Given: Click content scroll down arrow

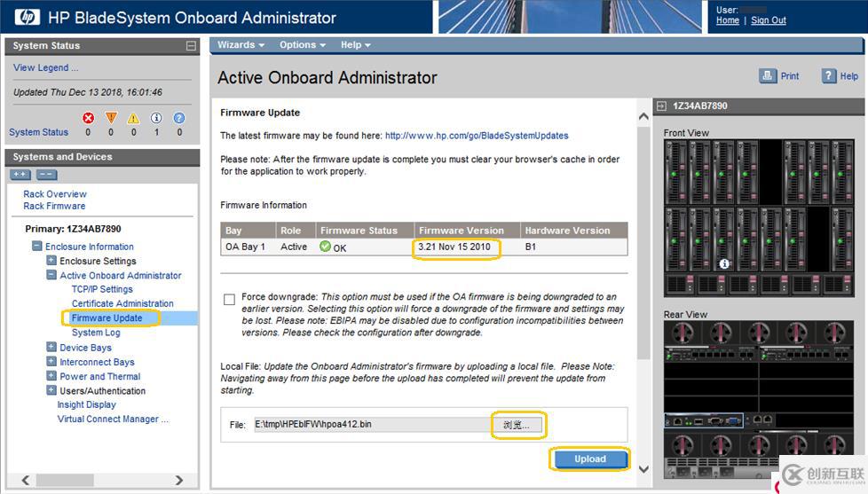Looking at the screenshot, I should [x=643, y=469].
